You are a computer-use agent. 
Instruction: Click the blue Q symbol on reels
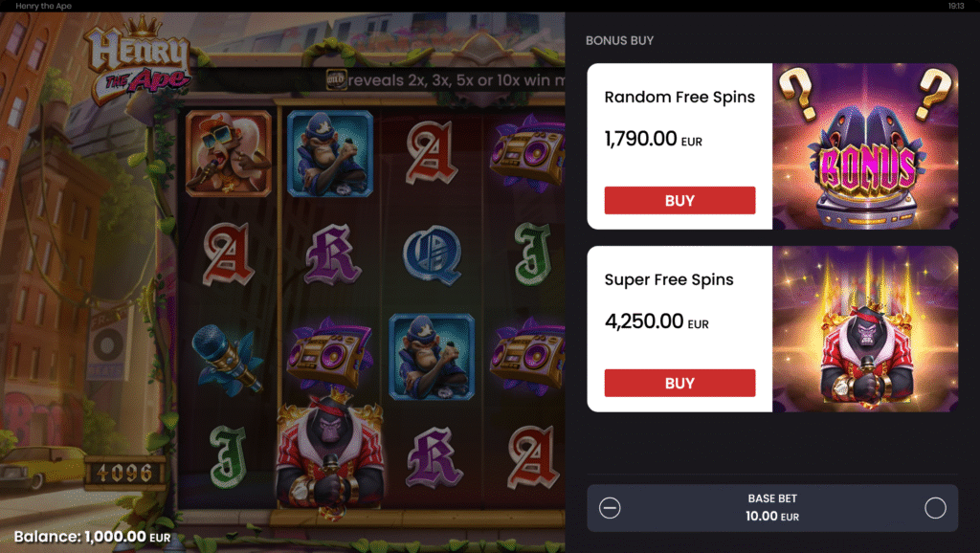click(432, 254)
